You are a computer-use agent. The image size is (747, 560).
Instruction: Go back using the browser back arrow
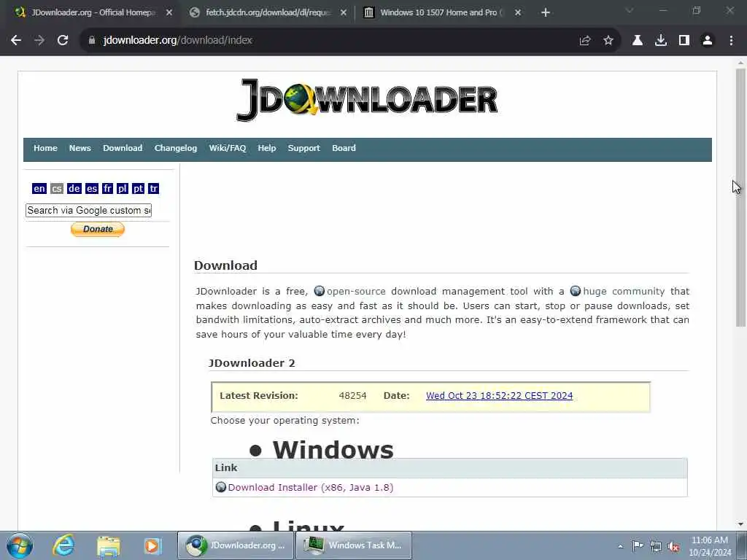[16, 41]
